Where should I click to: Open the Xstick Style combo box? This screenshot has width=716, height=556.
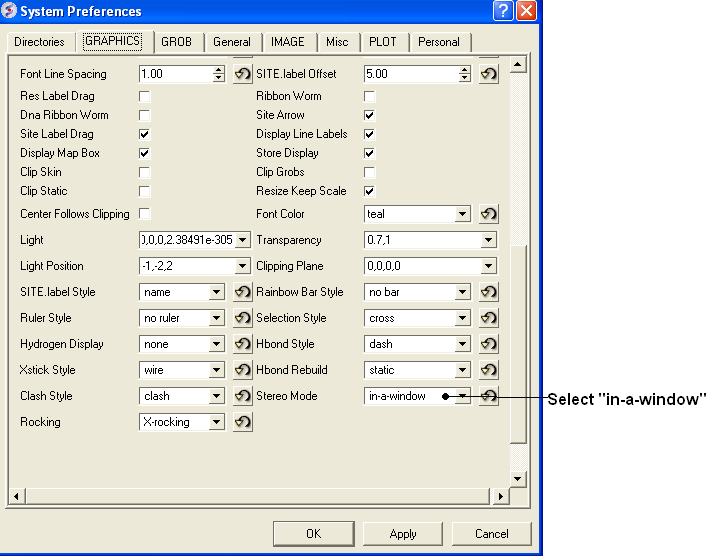tap(216, 370)
